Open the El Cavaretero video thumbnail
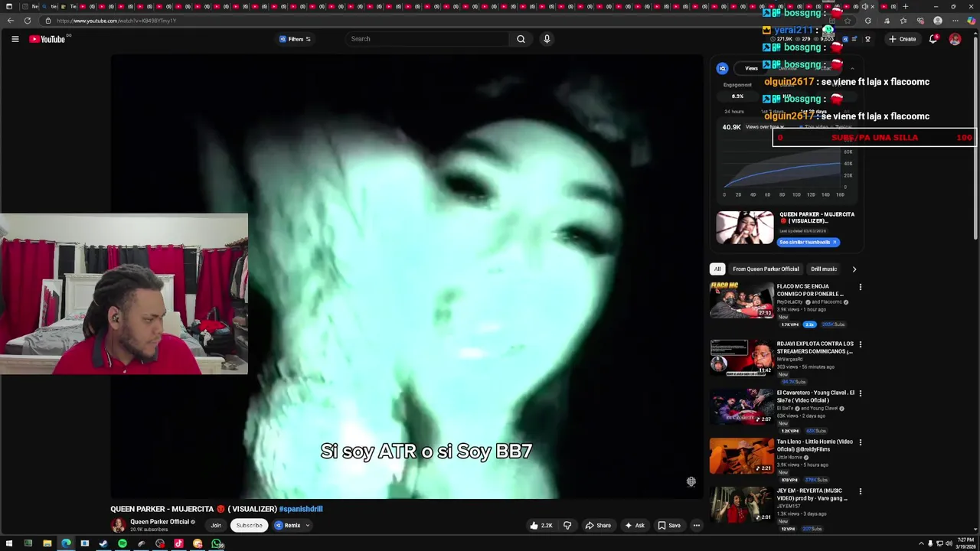 (x=741, y=406)
